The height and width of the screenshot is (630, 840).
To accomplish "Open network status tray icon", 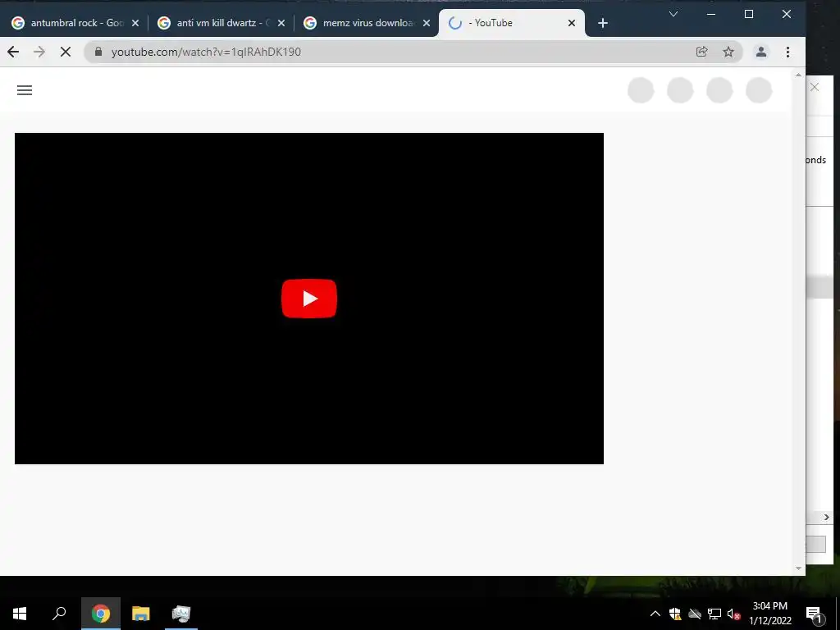I will (x=714, y=614).
